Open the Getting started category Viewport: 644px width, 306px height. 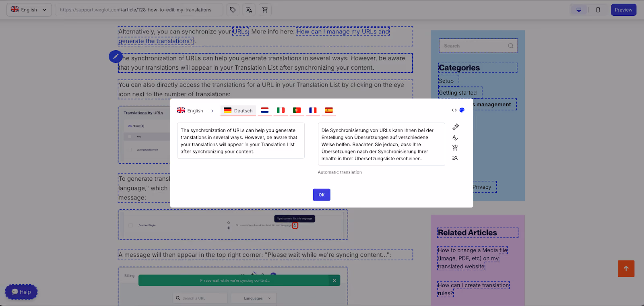[x=458, y=93]
